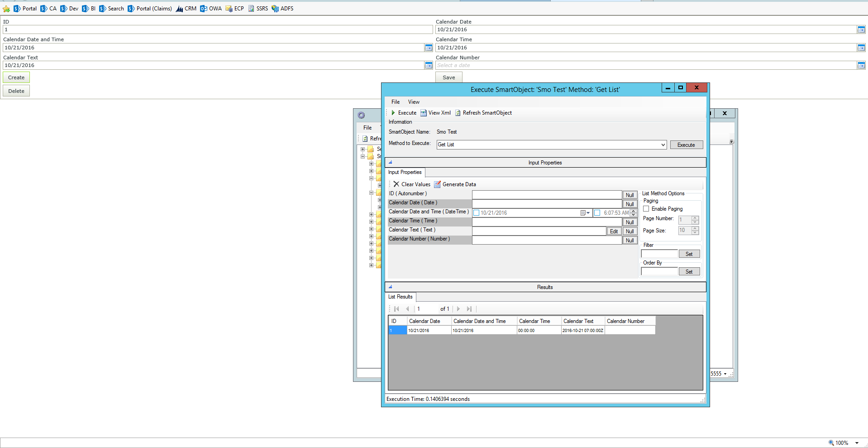Select the 2016-10-21 07:00:00Z result cell
Image resolution: width=868 pixels, height=448 pixels.
[x=583, y=331]
